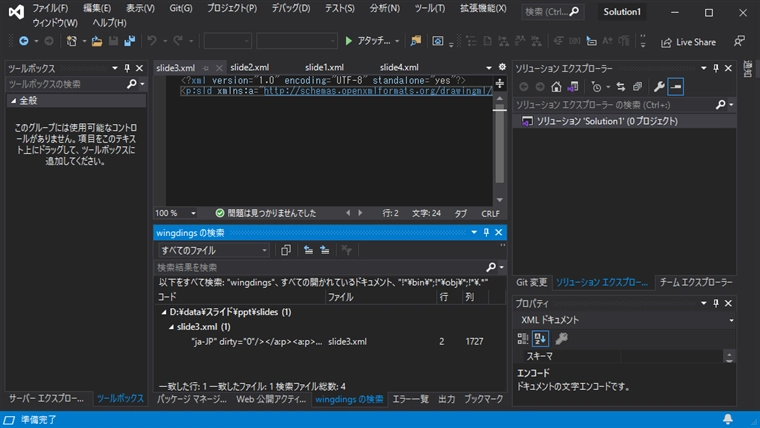The width and height of the screenshot is (760, 428).
Task: Click the Live Share button
Action: (688, 42)
